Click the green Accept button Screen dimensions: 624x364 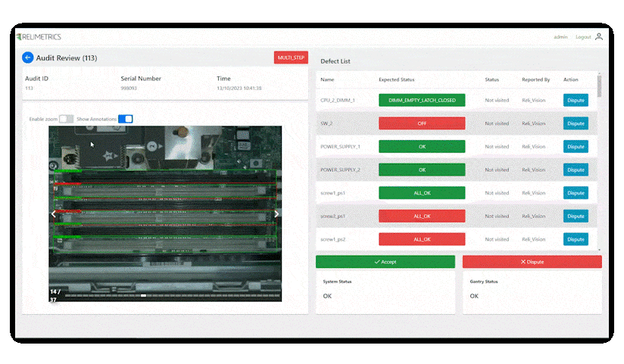pyautogui.click(x=385, y=262)
